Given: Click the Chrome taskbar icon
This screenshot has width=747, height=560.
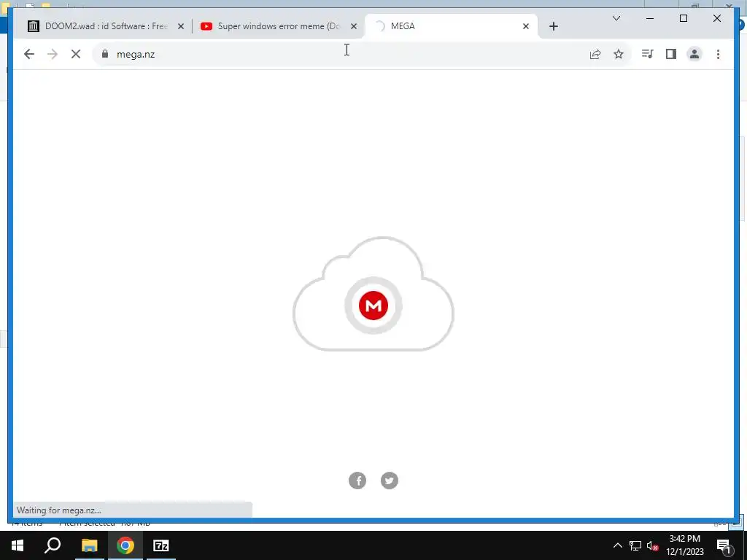Looking at the screenshot, I should tap(125, 545).
